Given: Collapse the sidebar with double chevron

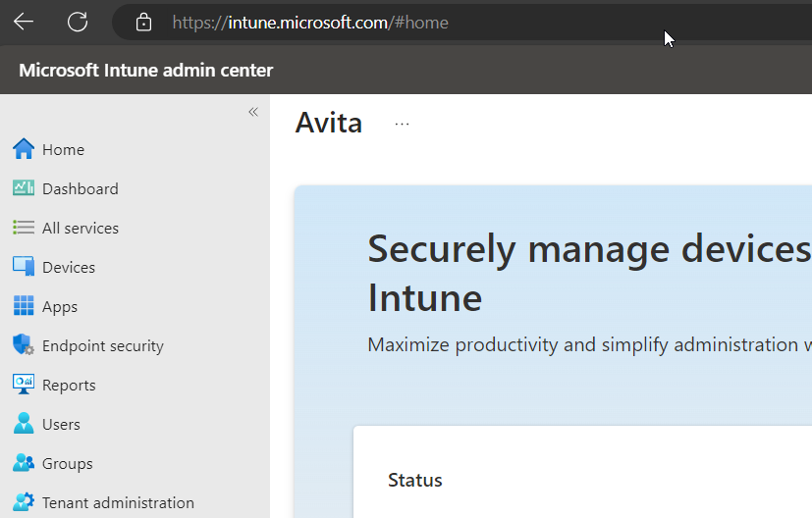Looking at the screenshot, I should [x=253, y=112].
